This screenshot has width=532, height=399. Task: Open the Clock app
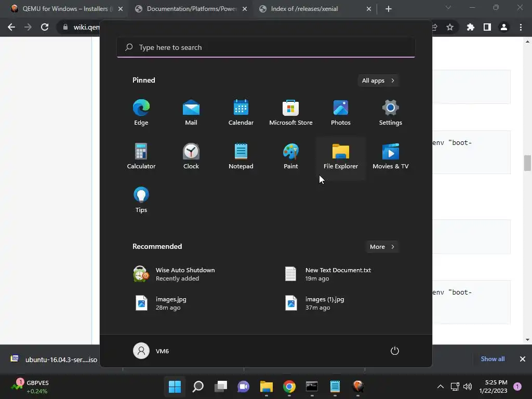tap(191, 156)
